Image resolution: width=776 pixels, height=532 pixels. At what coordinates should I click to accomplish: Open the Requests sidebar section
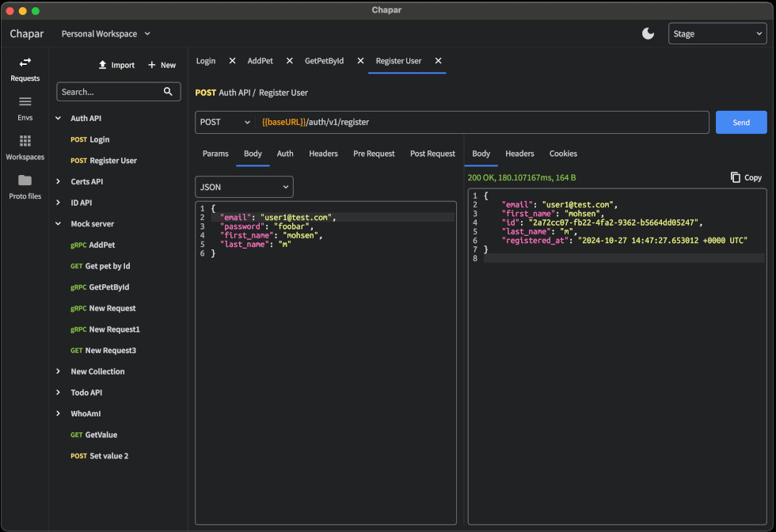(25, 69)
